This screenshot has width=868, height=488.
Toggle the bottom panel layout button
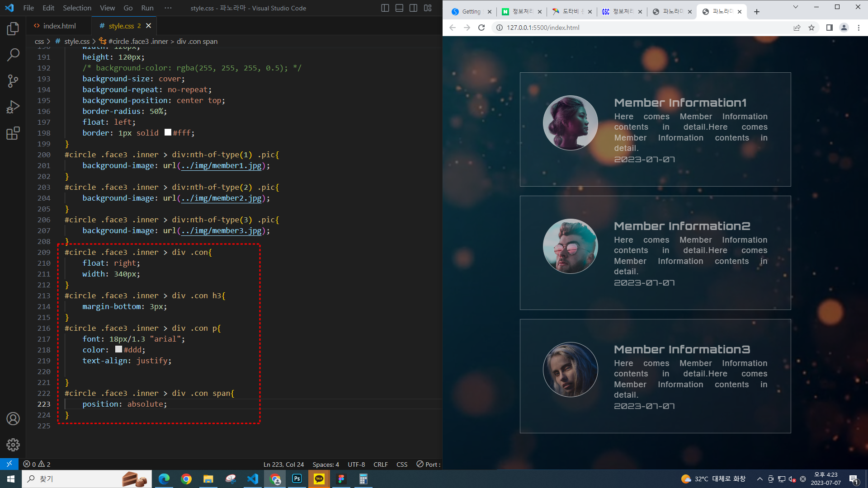coord(399,8)
